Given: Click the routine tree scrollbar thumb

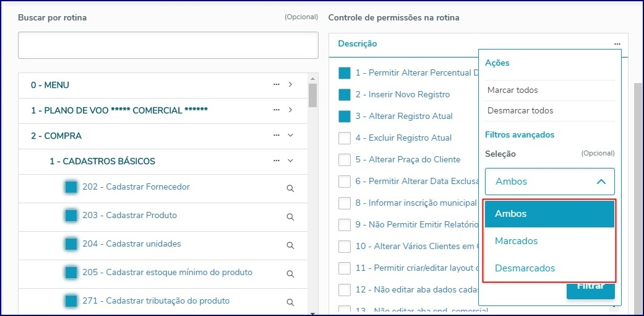Looking at the screenshot, I should pyautogui.click(x=312, y=95).
